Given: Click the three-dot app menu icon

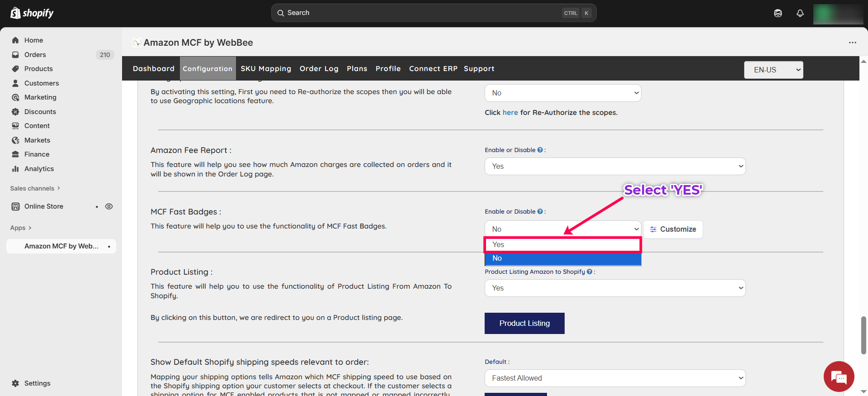Looking at the screenshot, I should click(x=852, y=43).
